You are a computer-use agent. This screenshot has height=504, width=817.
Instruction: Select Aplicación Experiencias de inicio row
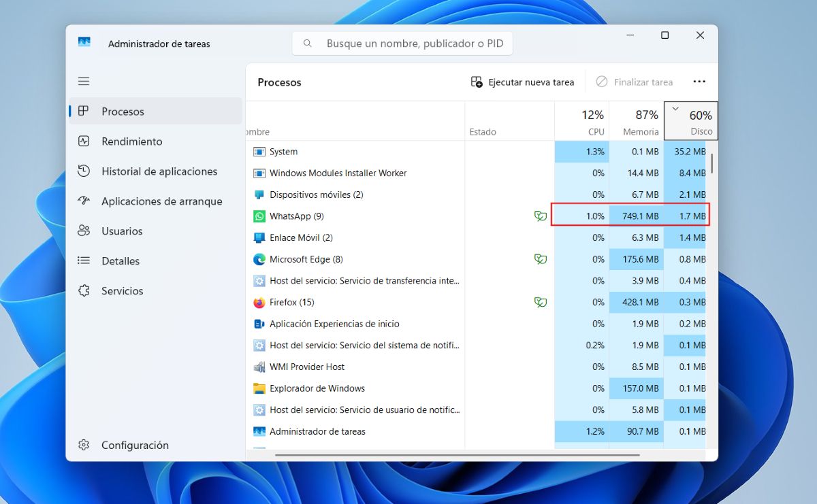click(x=477, y=324)
